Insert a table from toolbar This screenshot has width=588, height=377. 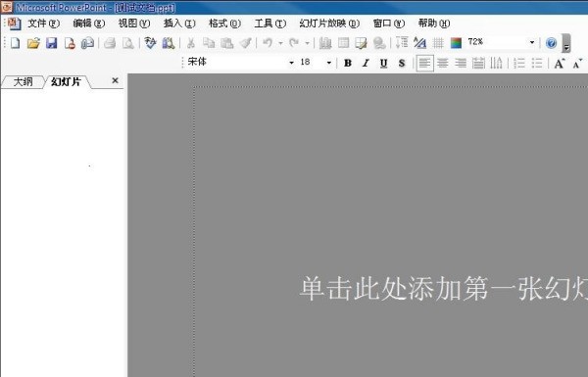pos(343,43)
